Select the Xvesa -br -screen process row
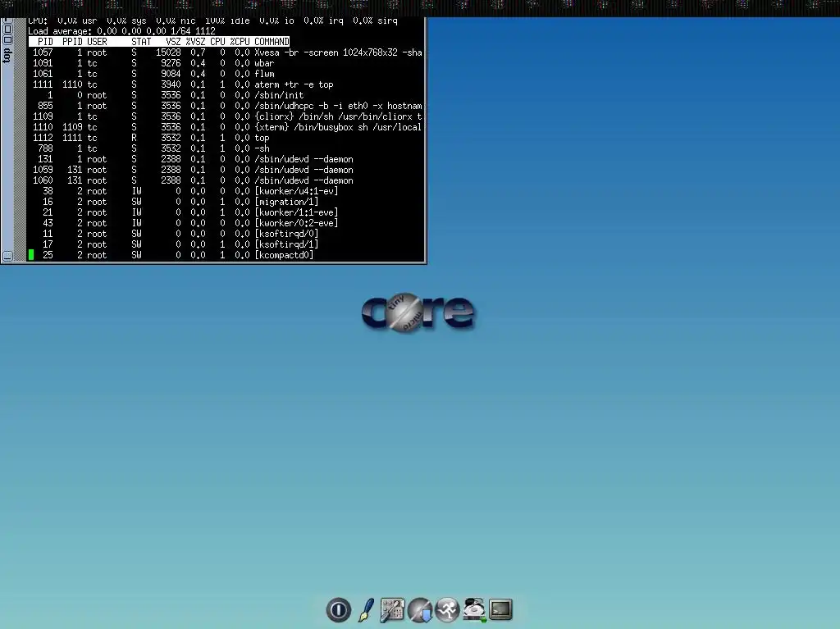The width and height of the screenshot is (840, 629). pos(226,52)
